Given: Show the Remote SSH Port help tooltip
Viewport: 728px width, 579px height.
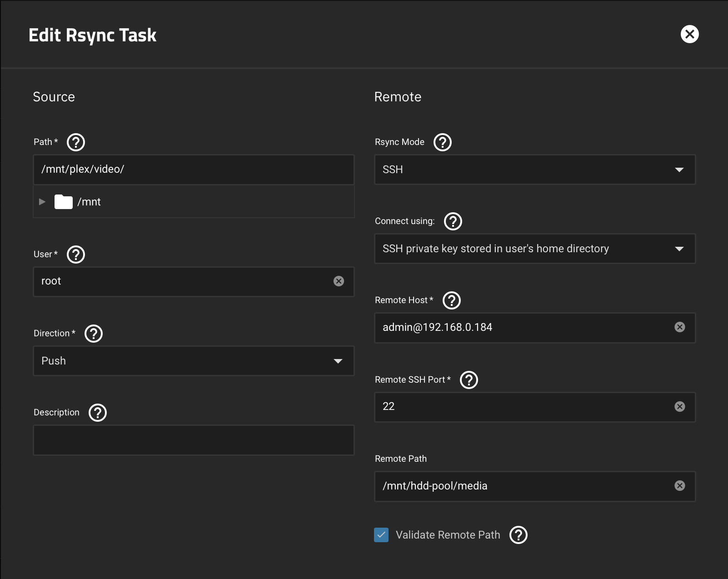Looking at the screenshot, I should [x=469, y=380].
